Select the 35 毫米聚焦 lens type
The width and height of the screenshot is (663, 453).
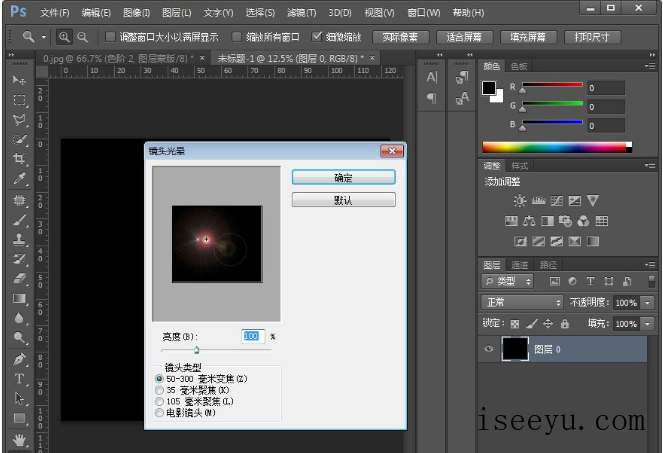(159, 390)
